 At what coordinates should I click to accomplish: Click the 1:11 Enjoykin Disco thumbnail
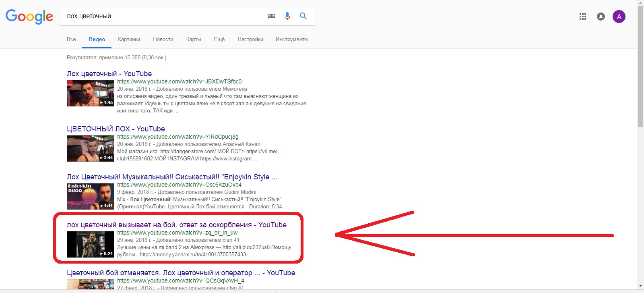coord(91,196)
